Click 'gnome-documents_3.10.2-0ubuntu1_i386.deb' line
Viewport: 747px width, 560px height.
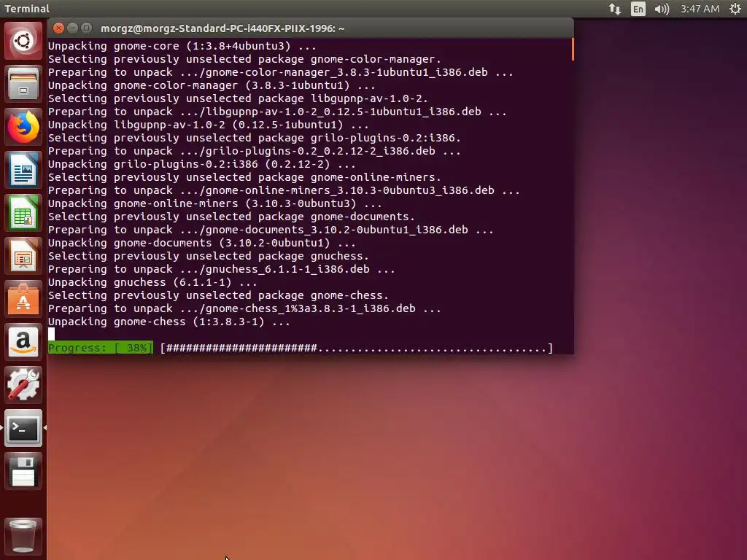tap(271, 230)
